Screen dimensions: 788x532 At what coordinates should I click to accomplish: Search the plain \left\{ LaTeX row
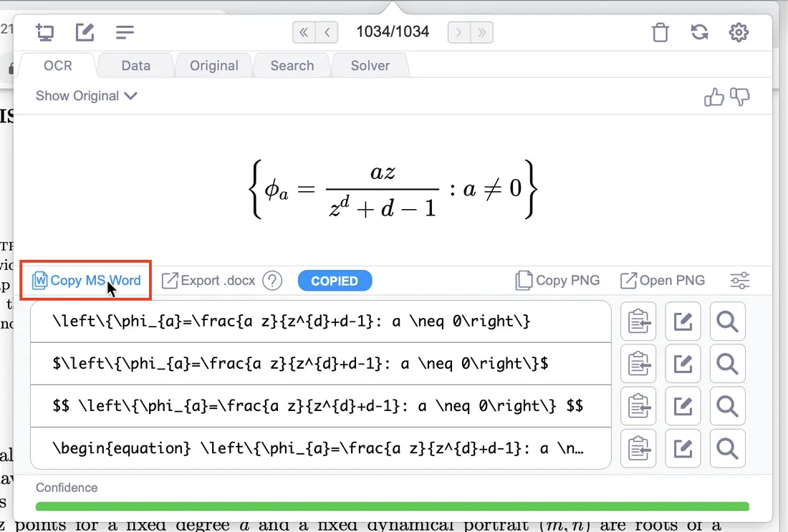[727, 321]
